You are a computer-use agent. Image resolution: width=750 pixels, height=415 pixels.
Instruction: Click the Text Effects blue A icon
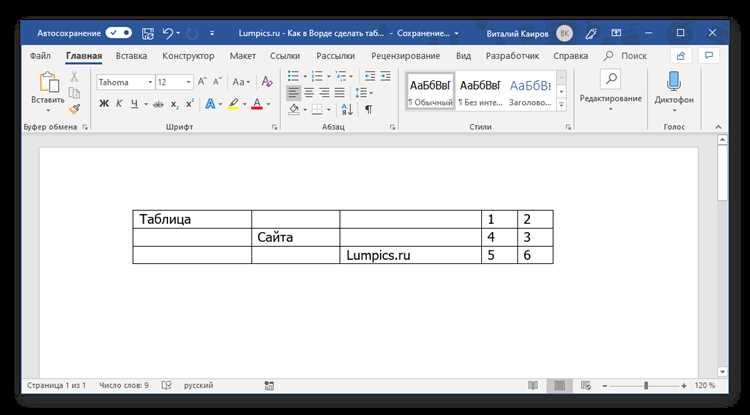210,104
